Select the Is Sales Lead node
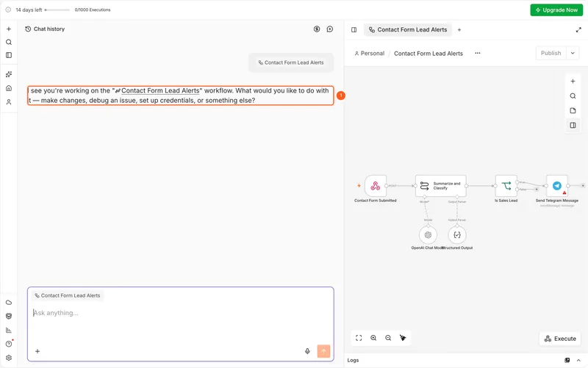This screenshot has height=368, width=588. click(506, 186)
